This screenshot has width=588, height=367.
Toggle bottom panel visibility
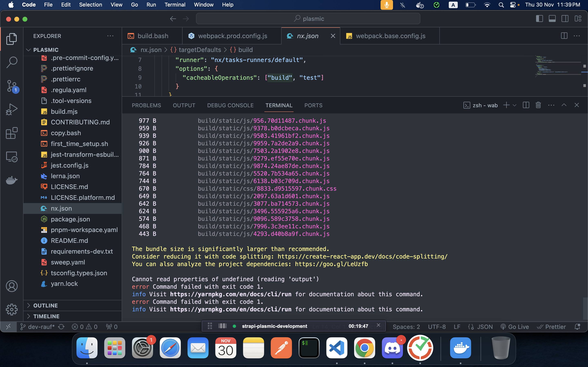[552, 19]
